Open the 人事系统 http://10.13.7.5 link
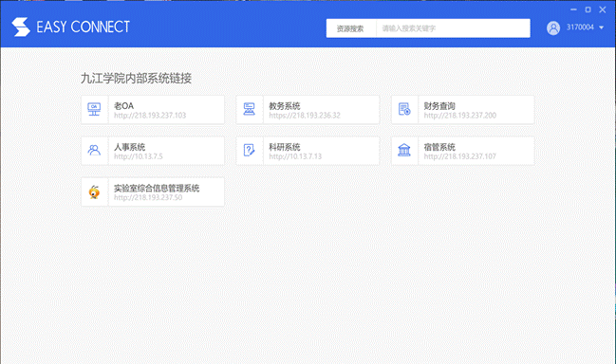The height and width of the screenshot is (364, 616). coord(139,156)
